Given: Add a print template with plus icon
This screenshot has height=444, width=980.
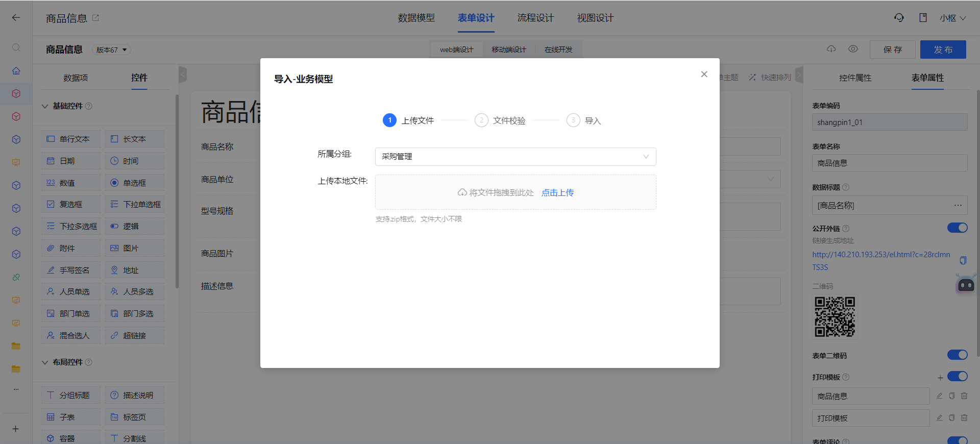Looking at the screenshot, I should (940, 378).
